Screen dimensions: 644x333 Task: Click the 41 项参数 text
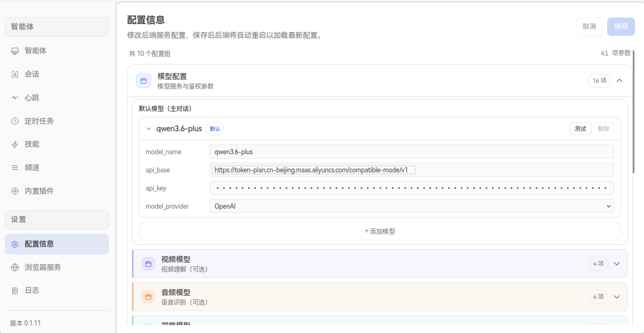point(616,53)
